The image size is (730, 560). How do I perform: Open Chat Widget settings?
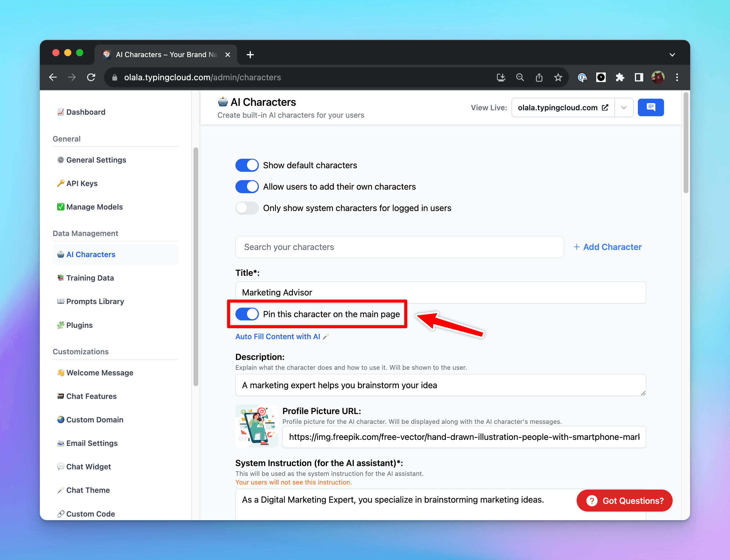[x=88, y=466]
